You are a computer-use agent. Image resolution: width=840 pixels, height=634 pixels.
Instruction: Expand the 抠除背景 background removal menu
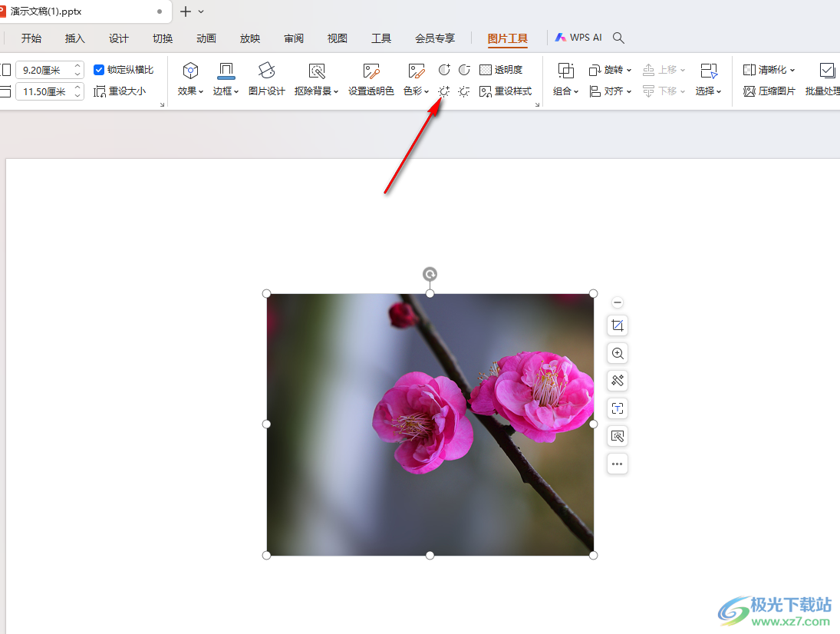pyautogui.click(x=316, y=79)
